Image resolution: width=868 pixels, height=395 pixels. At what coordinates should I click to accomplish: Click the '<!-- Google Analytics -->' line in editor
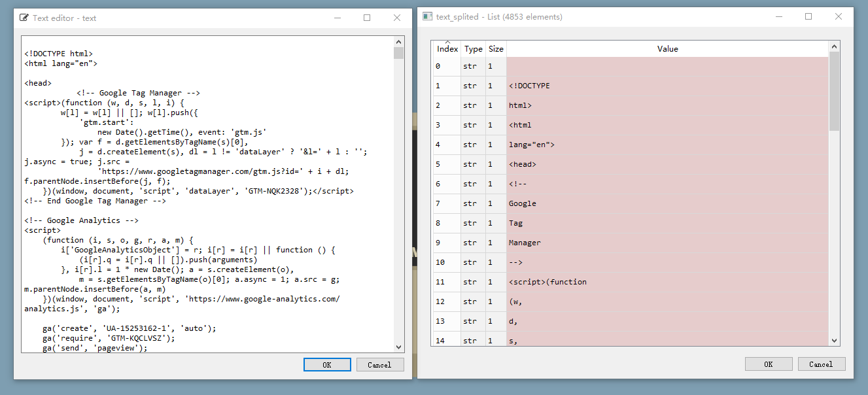(81, 220)
